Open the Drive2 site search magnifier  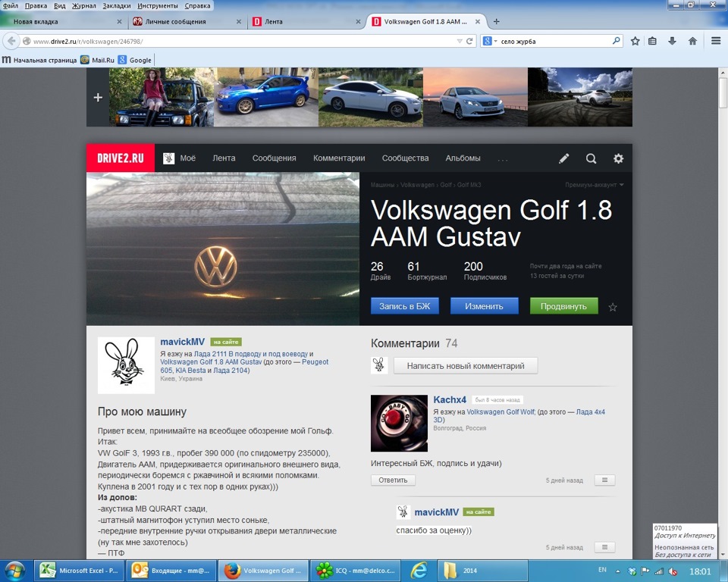591,158
